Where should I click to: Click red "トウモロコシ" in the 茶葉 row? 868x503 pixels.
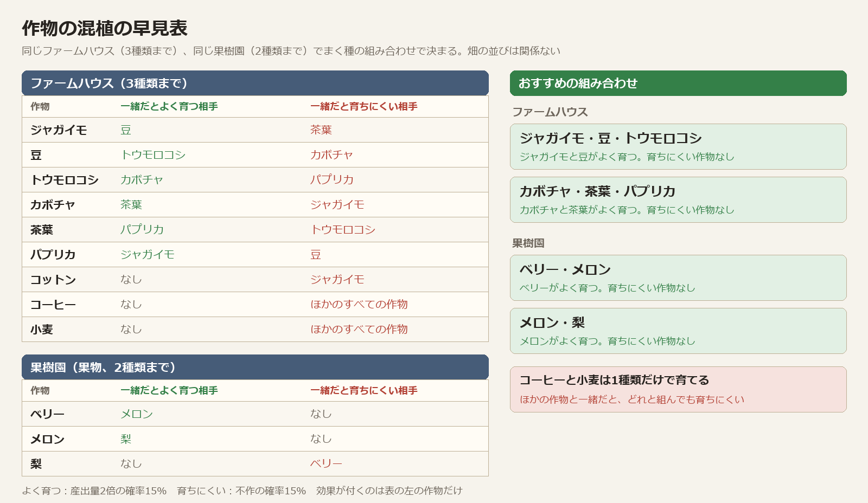coord(343,230)
